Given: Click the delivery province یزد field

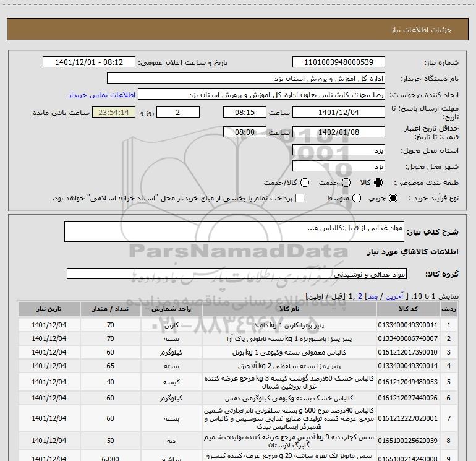Looking at the screenshot, I should tap(339, 150).
